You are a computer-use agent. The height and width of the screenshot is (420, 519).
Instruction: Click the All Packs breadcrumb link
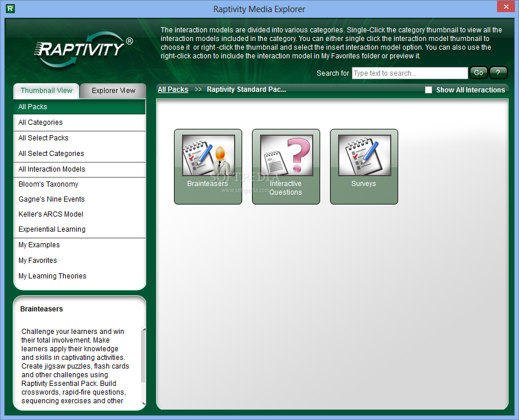pos(173,90)
